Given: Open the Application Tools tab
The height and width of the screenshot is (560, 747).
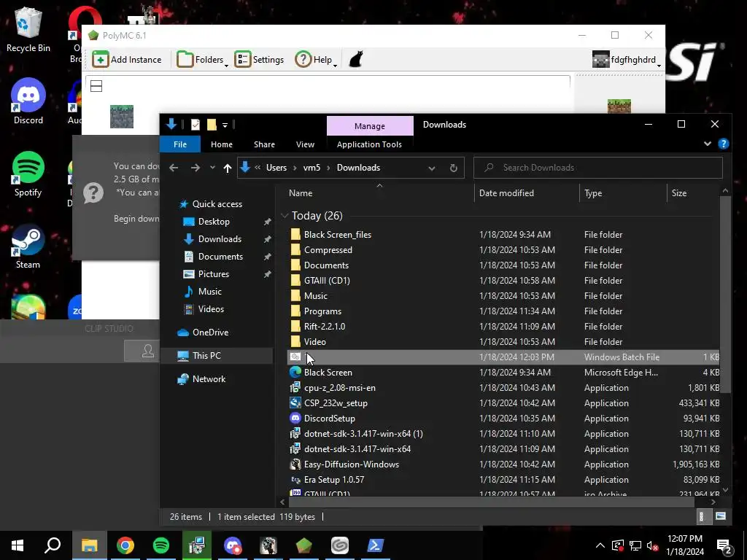Looking at the screenshot, I should coord(369,144).
